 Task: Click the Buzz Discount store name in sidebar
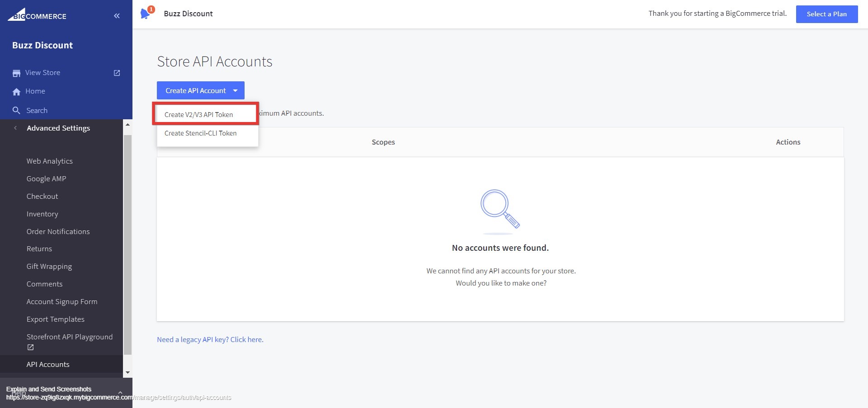[42, 45]
